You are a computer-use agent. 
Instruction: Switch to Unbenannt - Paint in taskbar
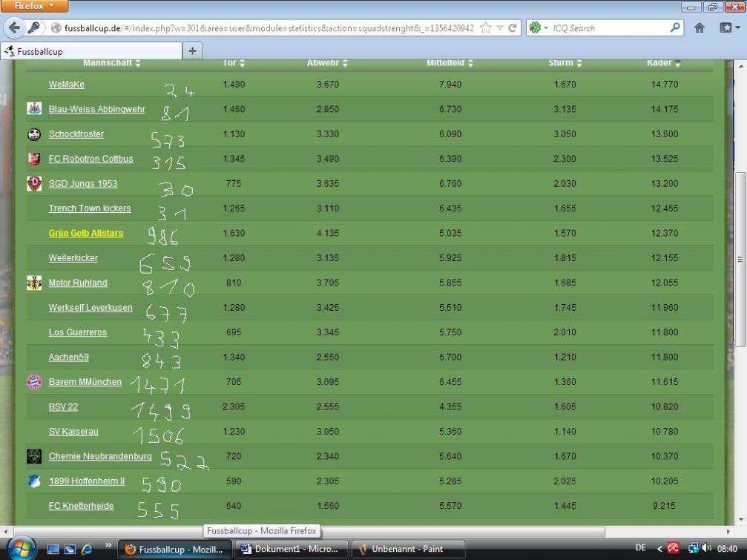(407, 550)
